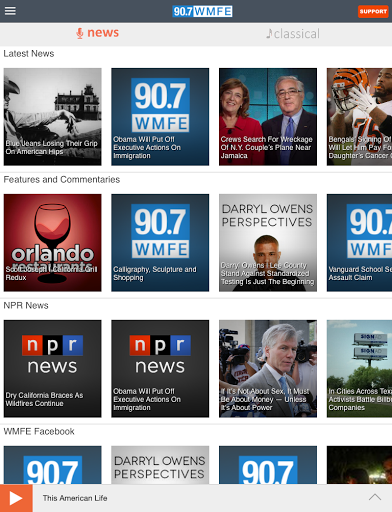The width and height of the screenshot is (392, 512).
Task: Open If It's Not About Sex story
Action: [x=268, y=369]
